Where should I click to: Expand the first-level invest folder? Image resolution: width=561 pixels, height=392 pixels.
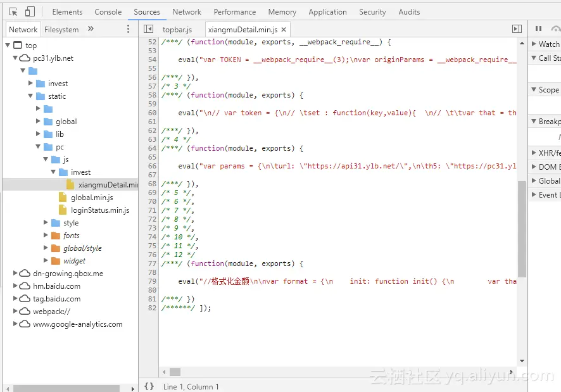(30, 83)
